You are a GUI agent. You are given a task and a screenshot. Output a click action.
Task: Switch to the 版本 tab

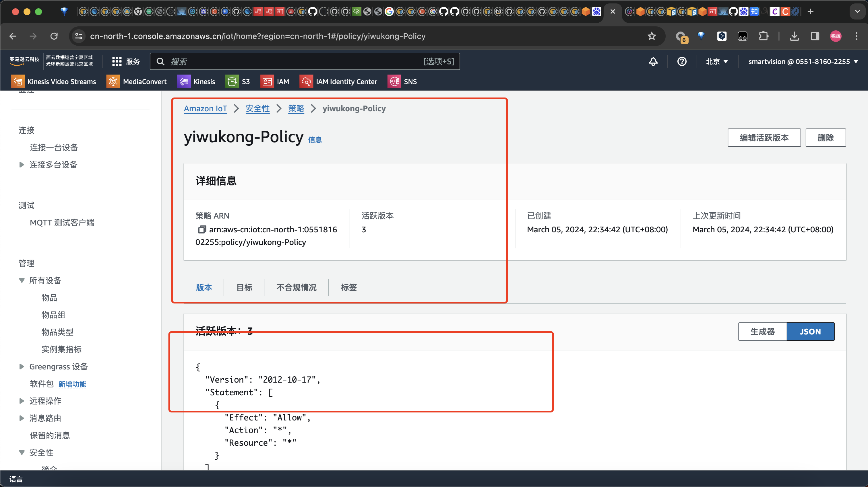tap(204, 287)
